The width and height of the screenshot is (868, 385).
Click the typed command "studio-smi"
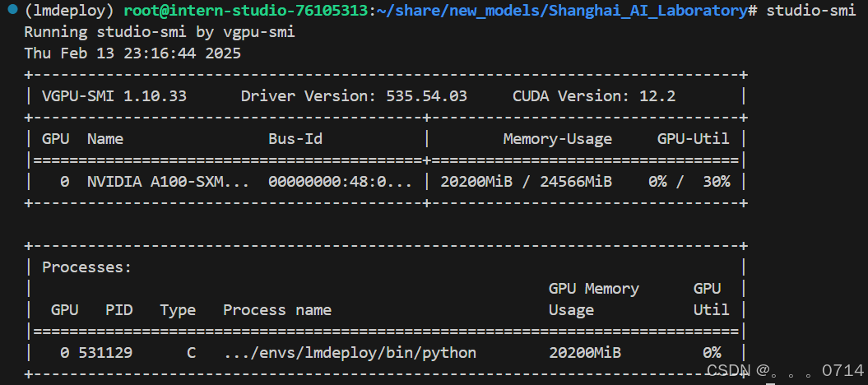coord(811,11)
